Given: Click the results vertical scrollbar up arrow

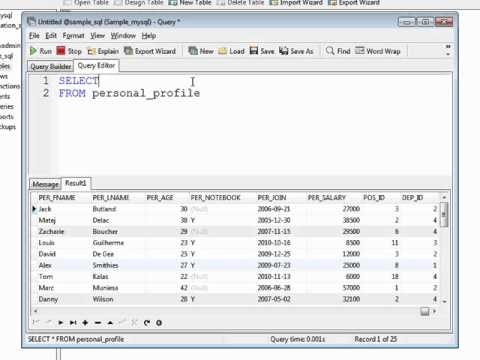Looking at the screenshot, I should point(444,198).
